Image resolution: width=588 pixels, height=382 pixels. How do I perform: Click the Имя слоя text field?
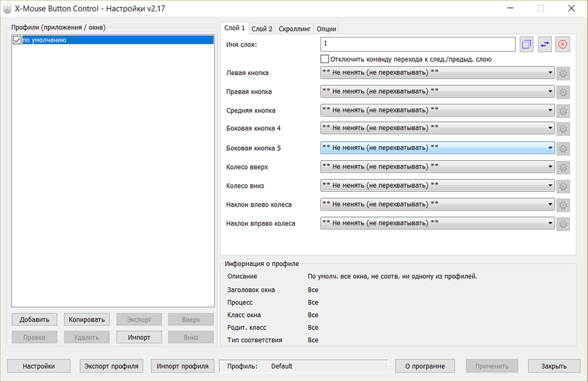pos(418,44)
